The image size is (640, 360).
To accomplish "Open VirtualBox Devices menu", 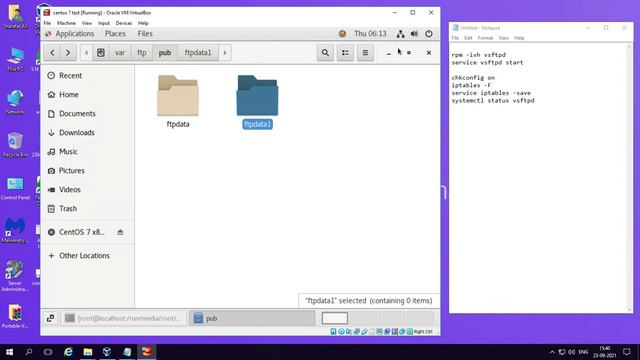I will click(x=124, y=23).
